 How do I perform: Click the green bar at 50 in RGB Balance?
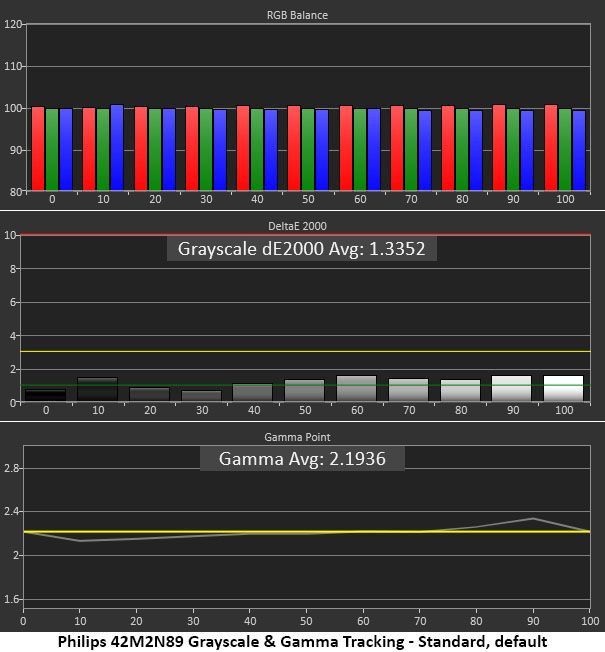[x=308, y=150]
